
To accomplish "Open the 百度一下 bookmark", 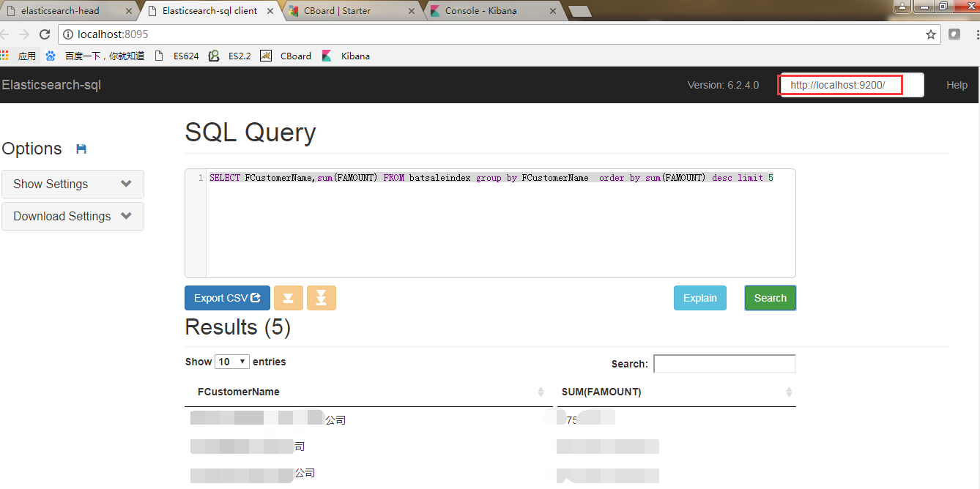I will coord(94,56).
